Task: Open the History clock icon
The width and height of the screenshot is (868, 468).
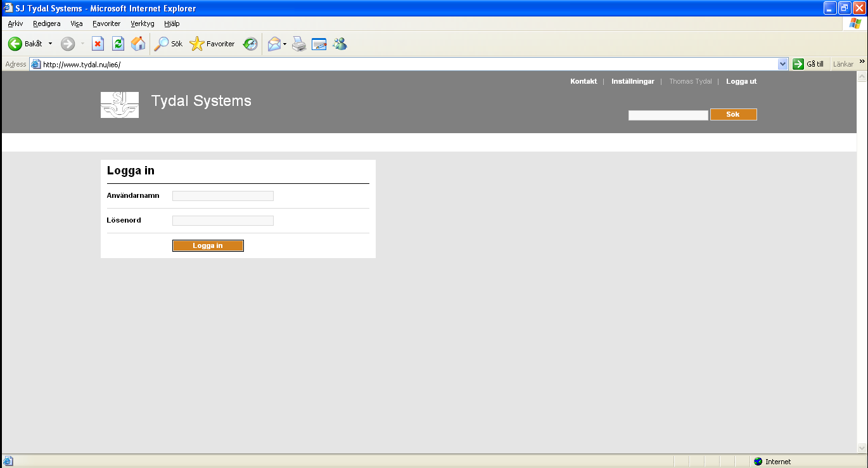Action: coord(251,44)
